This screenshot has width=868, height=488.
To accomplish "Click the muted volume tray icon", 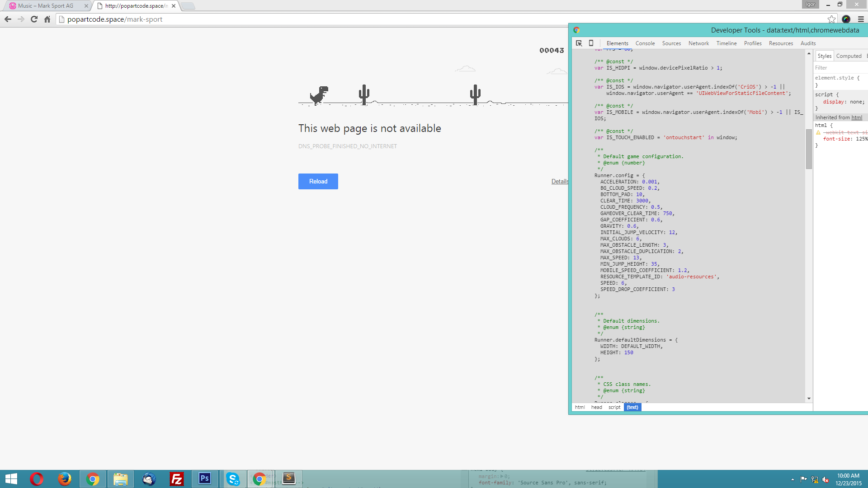I will coord(826,479).
